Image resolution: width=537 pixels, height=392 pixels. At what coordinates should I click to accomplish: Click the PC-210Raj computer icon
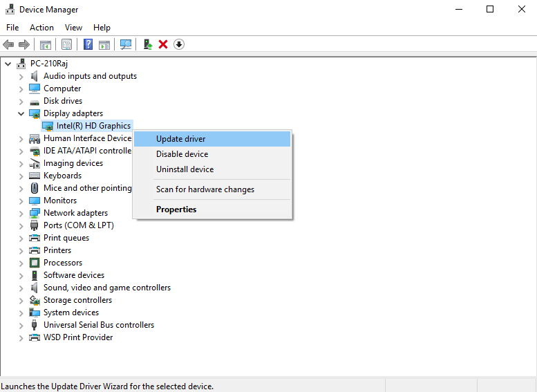pos(21,64)
